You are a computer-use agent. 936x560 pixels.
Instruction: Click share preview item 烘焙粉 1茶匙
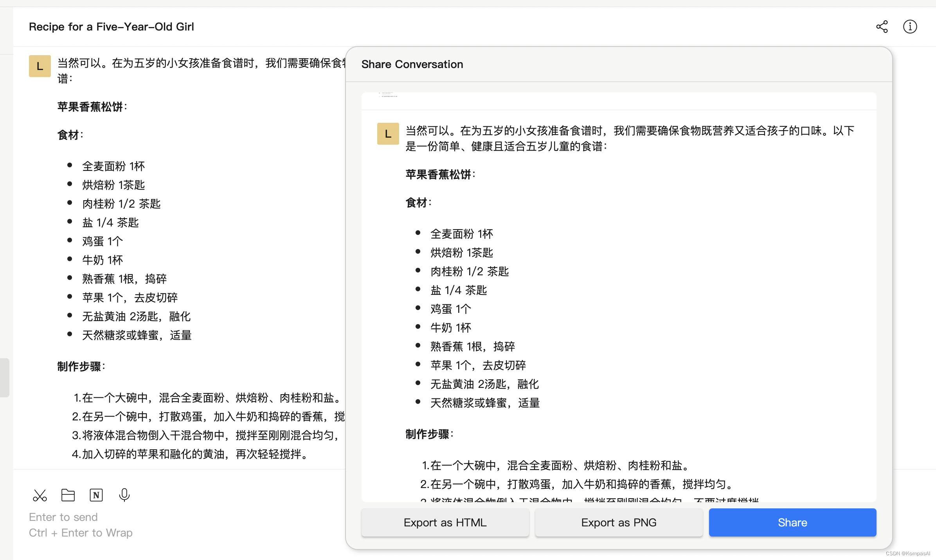[462, 253]
